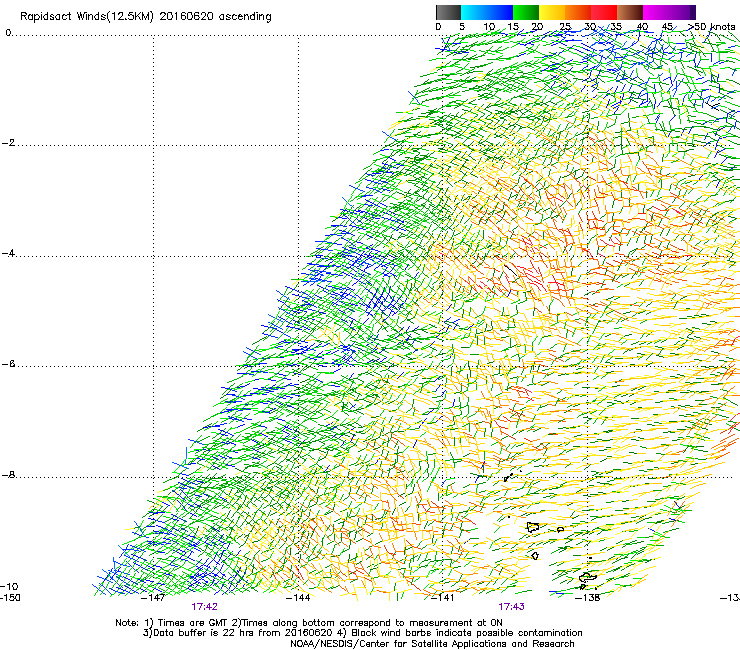
Task: Click the '25' legend tick label
Action: pyautogui.click(x=565, y=26)
